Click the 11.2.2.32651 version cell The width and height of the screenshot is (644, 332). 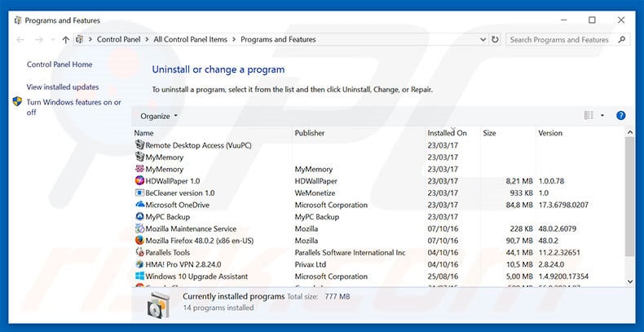point(559,252)
